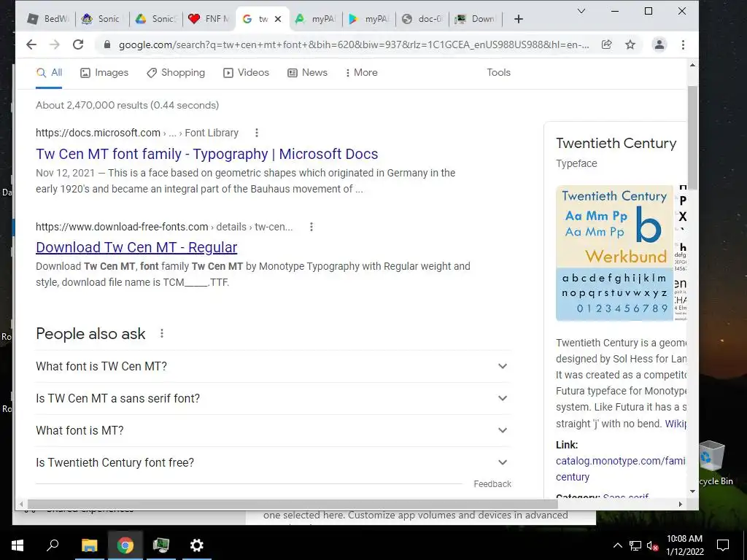Open the search Tools options
The height and width of the screenshot is (560, 747).
point(498,73)
